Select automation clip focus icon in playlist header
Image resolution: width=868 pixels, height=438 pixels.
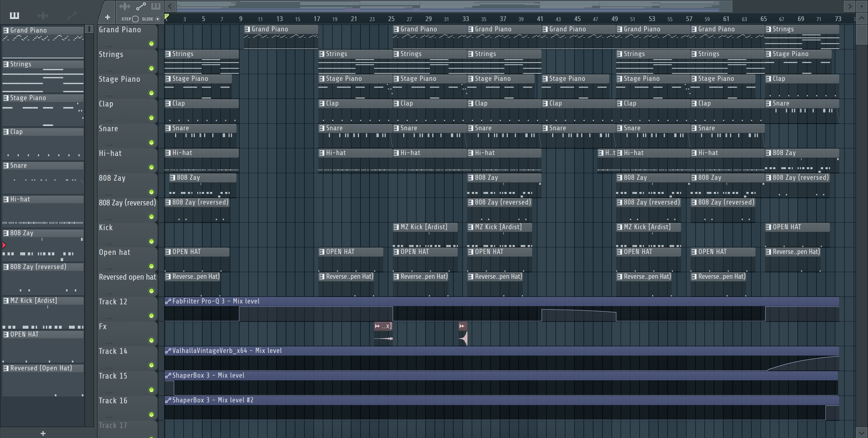(141, 6)
